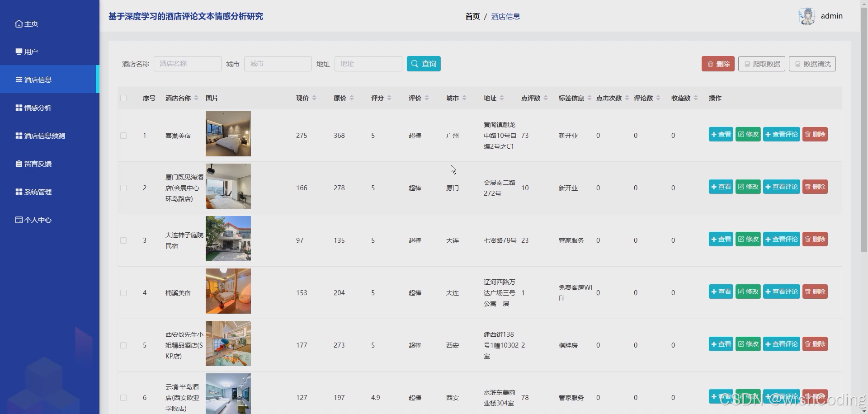Image resolution: width=868 pixels, height=414 pixels.
Task: Click the 酒店名称 search input
Action: tap(188, 64)
